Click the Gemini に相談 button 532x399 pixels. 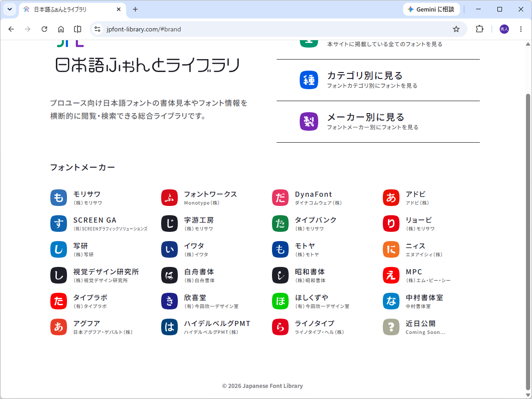(431, 10)
